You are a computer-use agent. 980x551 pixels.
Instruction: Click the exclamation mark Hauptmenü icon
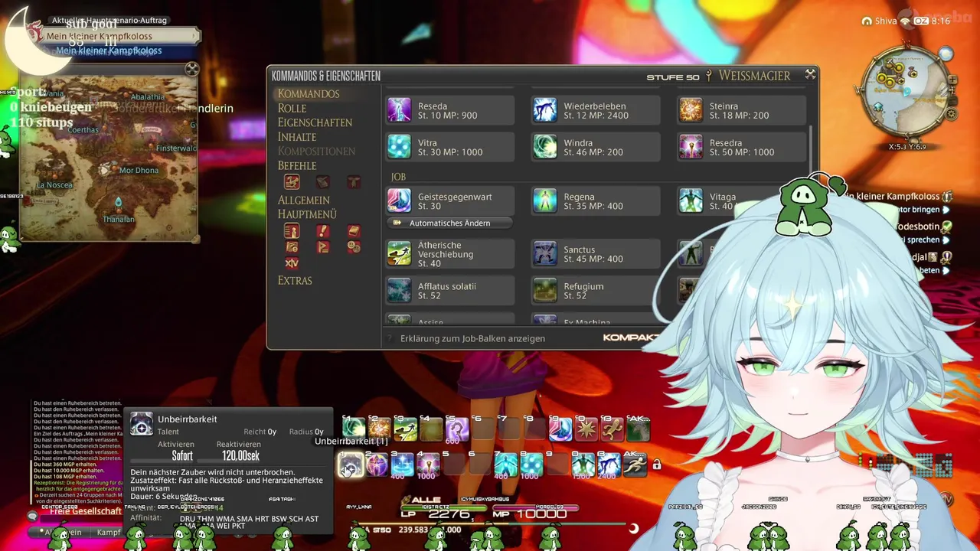click(x=322, y=230)
